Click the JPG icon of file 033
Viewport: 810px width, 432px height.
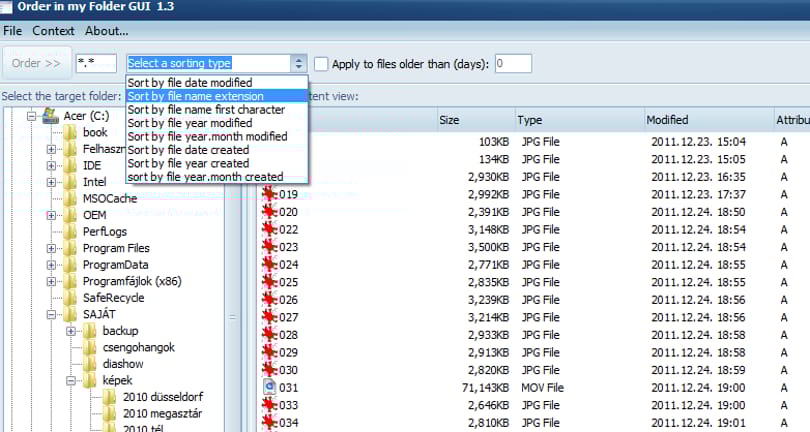click(270, 405)
